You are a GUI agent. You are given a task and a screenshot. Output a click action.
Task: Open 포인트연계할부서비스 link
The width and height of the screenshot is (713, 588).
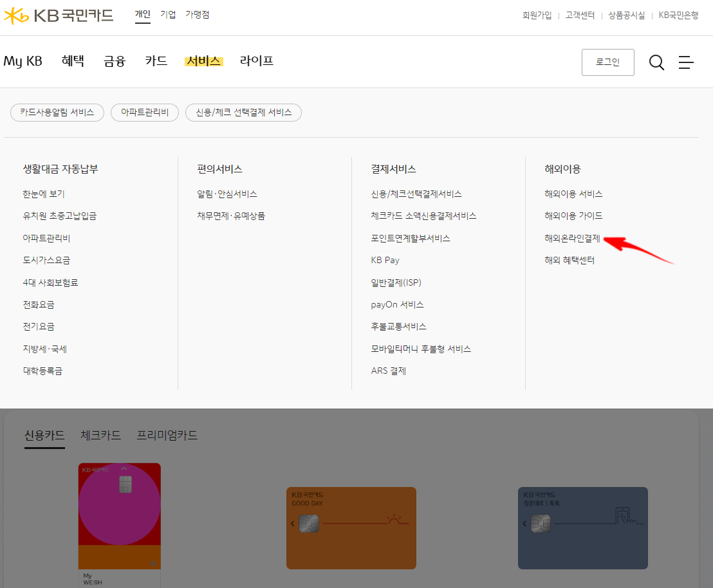tap(410, 238)
